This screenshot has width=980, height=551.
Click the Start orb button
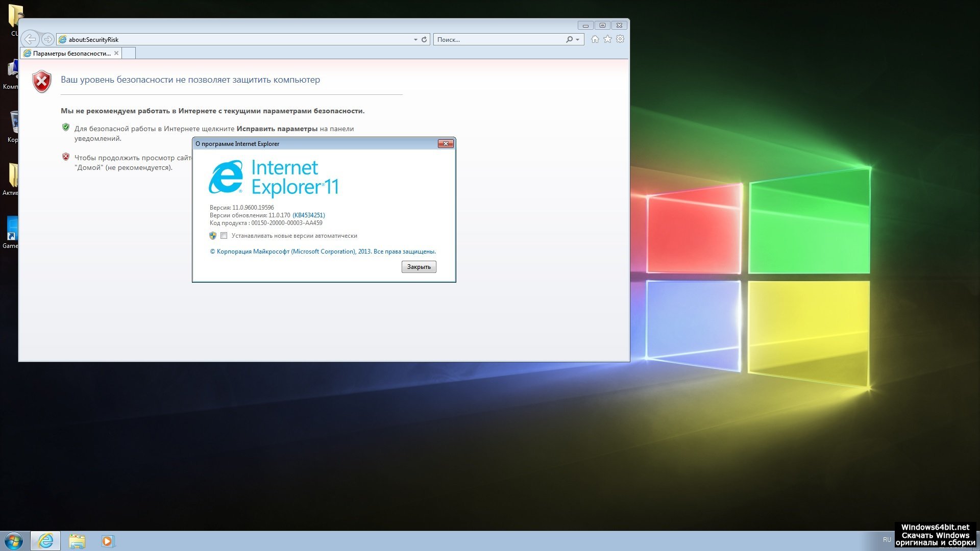click(x=14, y=541)
